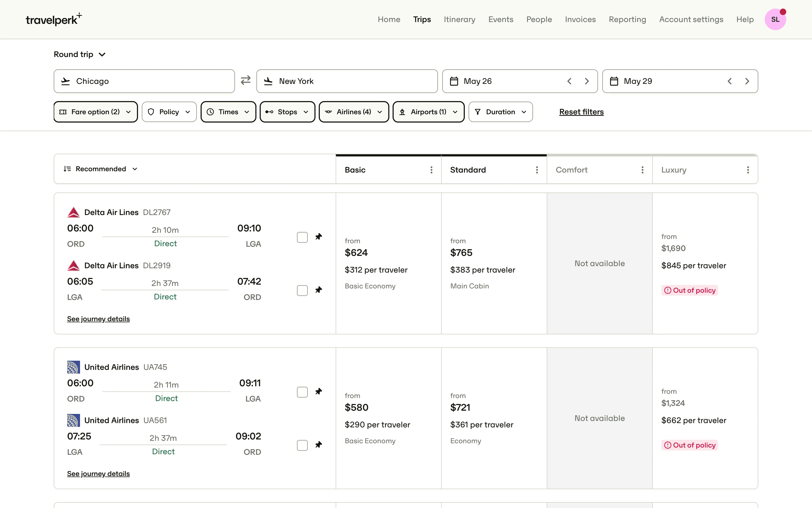The width and height of the screenshot is (812, 508).
Task: Expand the Airlines (4) filter
Action: click(354, 112)
